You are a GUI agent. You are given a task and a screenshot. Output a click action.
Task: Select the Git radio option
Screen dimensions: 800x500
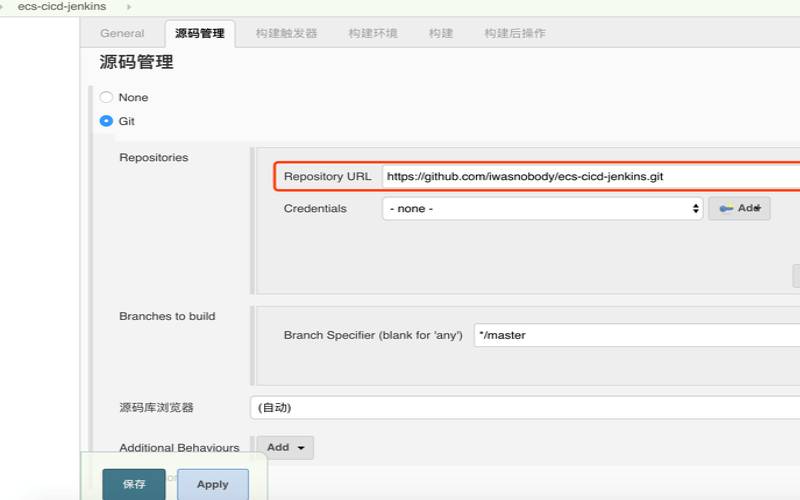coord(106,121)
